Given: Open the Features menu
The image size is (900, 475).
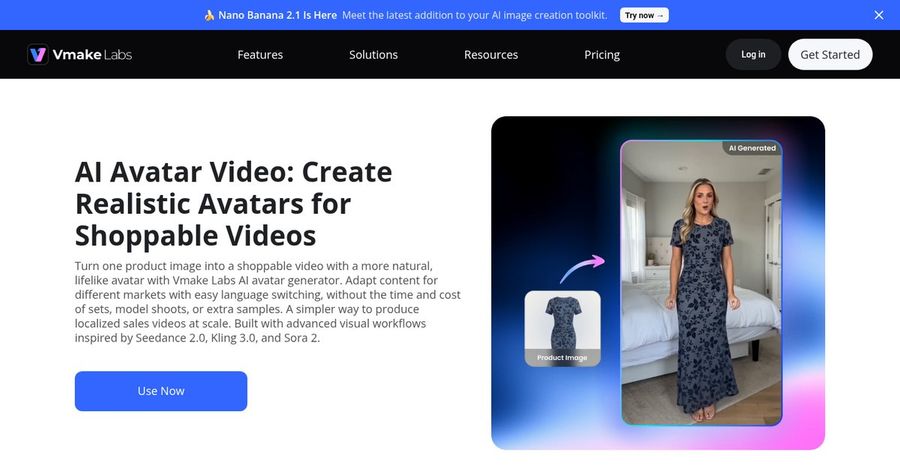Looking at the screenshot, I should [260, 54].
